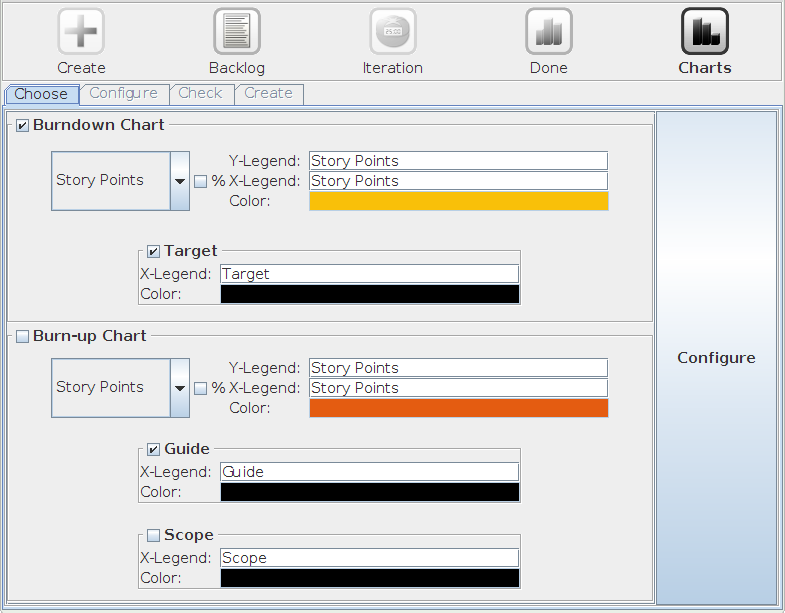This screenshot has height=613, width=785.
Task: Switch to the Configure tab
Action: coord(124,94)
